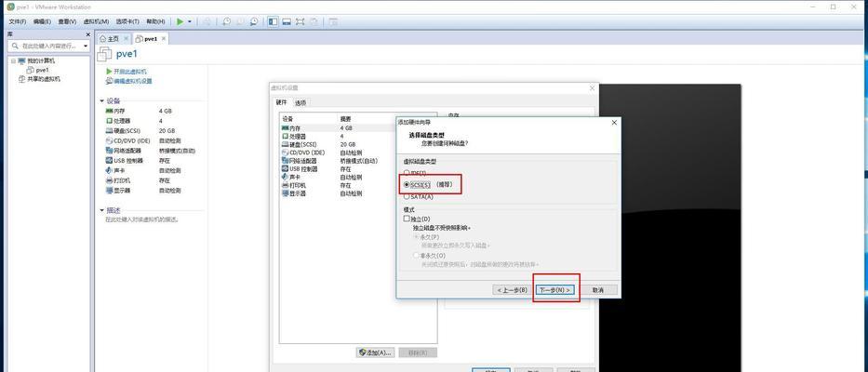Collapse the 描述 section on pve1 page
The image size is (868, 372).
click(x=101, y=210)
